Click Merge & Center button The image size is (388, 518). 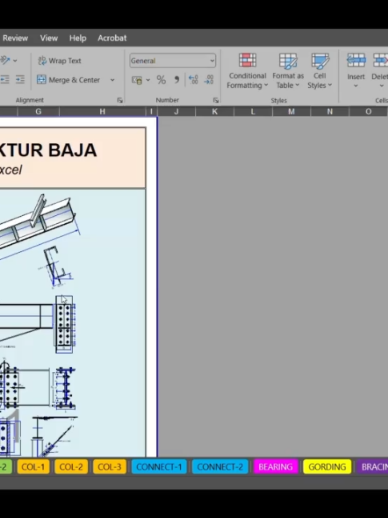(x=69, y=80)
